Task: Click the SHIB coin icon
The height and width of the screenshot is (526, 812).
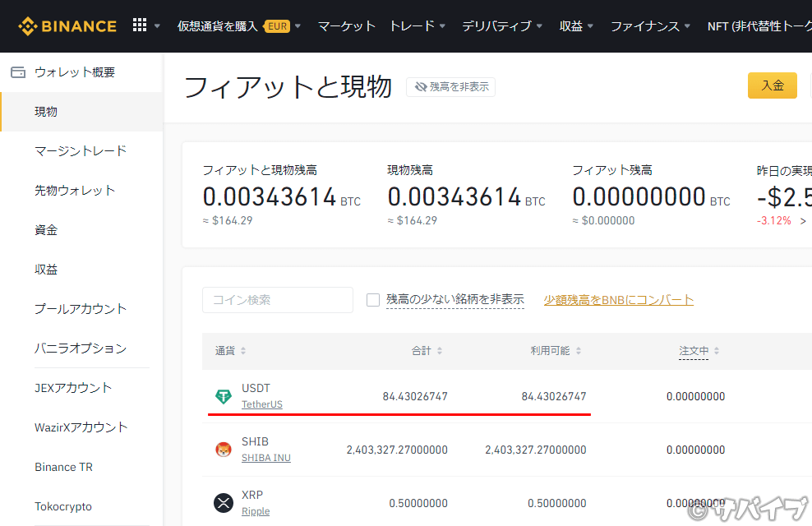Action: pos(224,450)
